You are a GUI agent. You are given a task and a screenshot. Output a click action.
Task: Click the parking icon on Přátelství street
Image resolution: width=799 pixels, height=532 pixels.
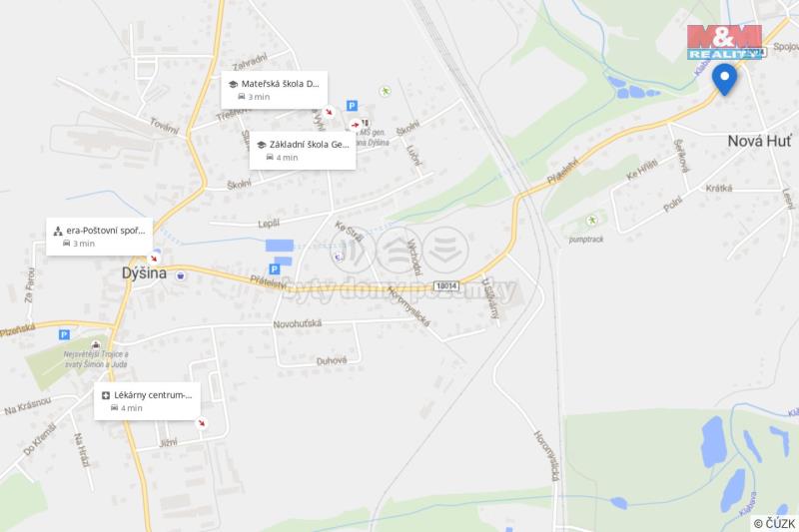pyautogui.click(x=274, y=268)
